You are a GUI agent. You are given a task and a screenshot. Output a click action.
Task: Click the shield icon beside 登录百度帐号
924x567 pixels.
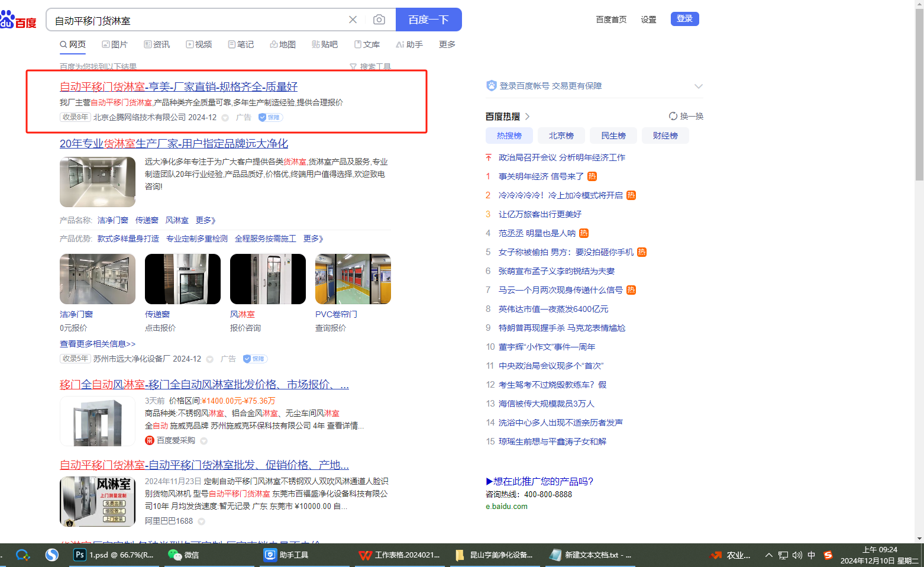[x=491, y=86]
